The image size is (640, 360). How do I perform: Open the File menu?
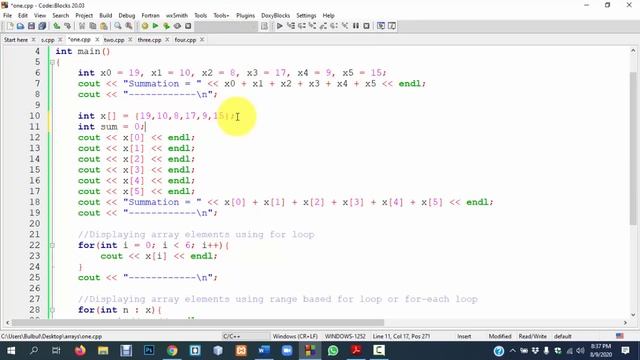(x=7, y=16)
